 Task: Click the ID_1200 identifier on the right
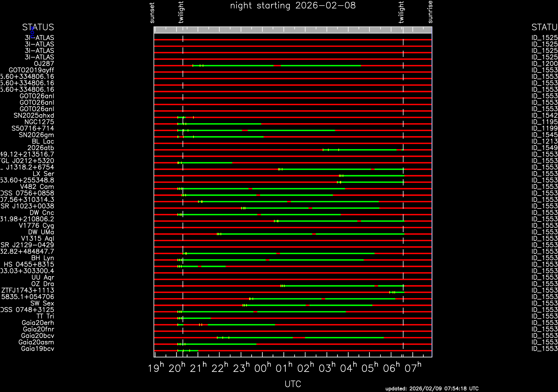(x=544, y=64)
